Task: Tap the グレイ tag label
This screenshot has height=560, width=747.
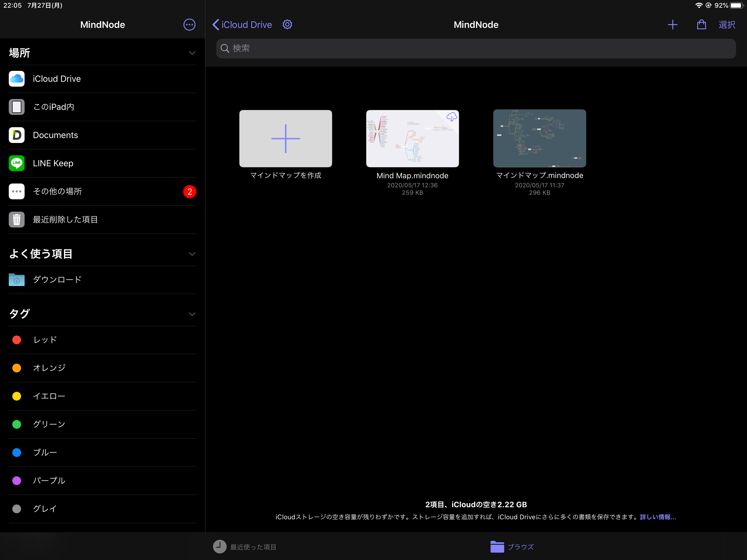Action: [x=45, y=509]
